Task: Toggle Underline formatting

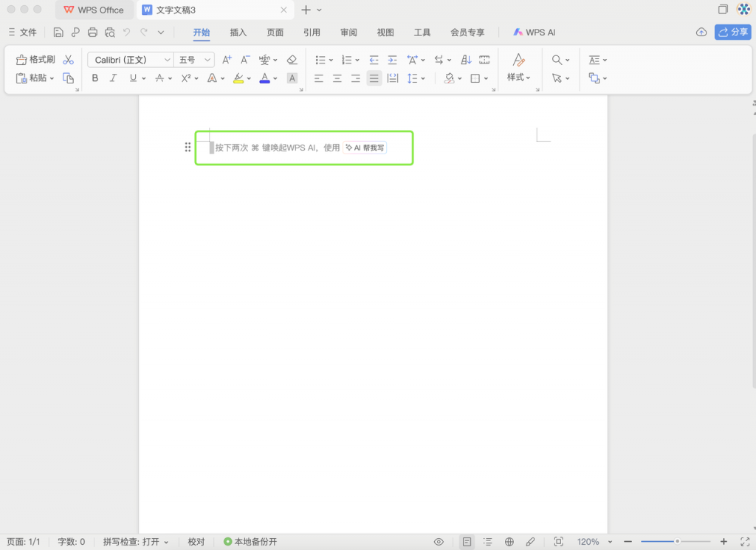Action: click(133, 78)
